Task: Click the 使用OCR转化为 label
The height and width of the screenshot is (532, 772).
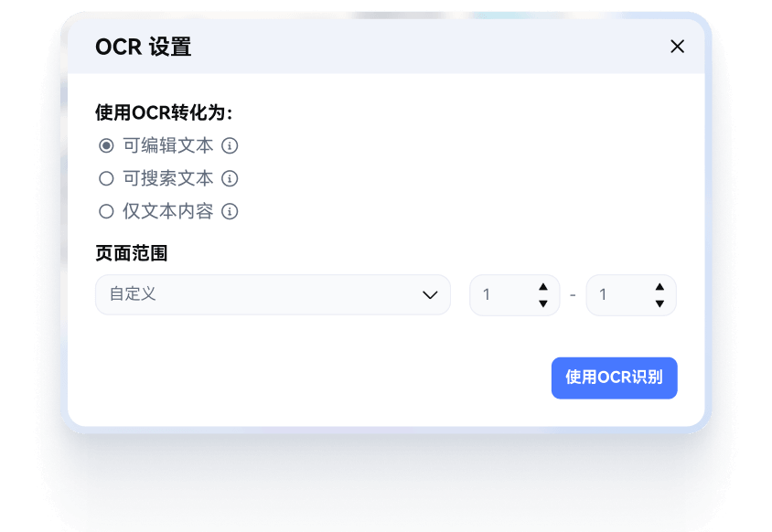Action: tap(164, 112)
